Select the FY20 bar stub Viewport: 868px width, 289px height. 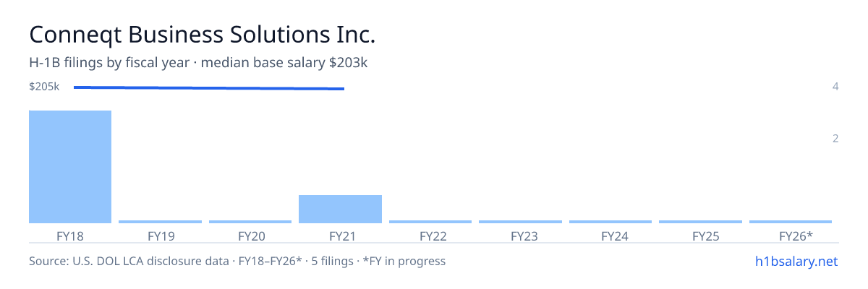point(250,222)
